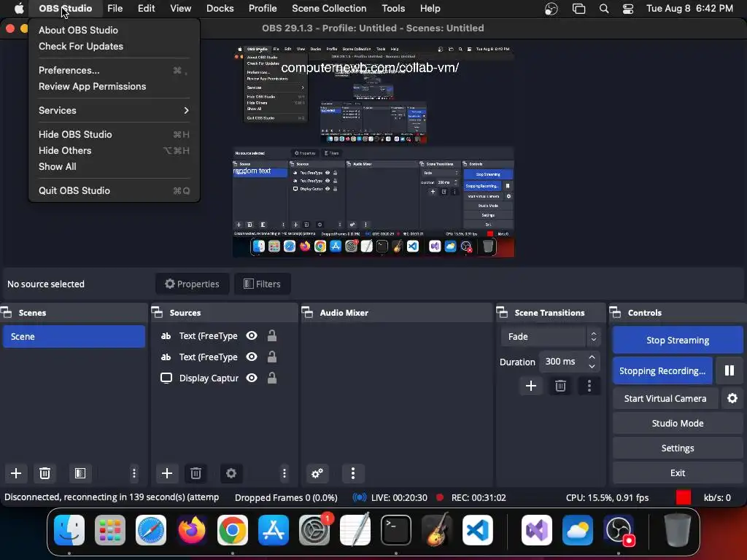Open the Fade transition dropdown

pyautogui.click(x=550, y=337)
